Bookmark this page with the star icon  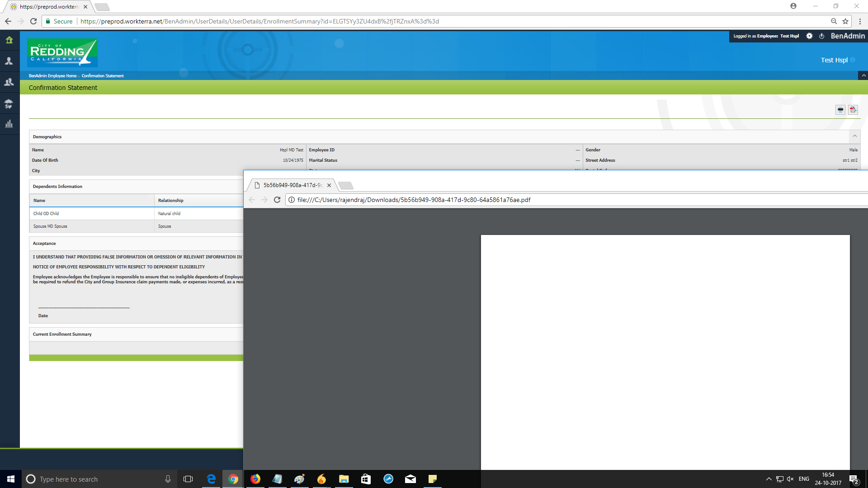point(845,21)
